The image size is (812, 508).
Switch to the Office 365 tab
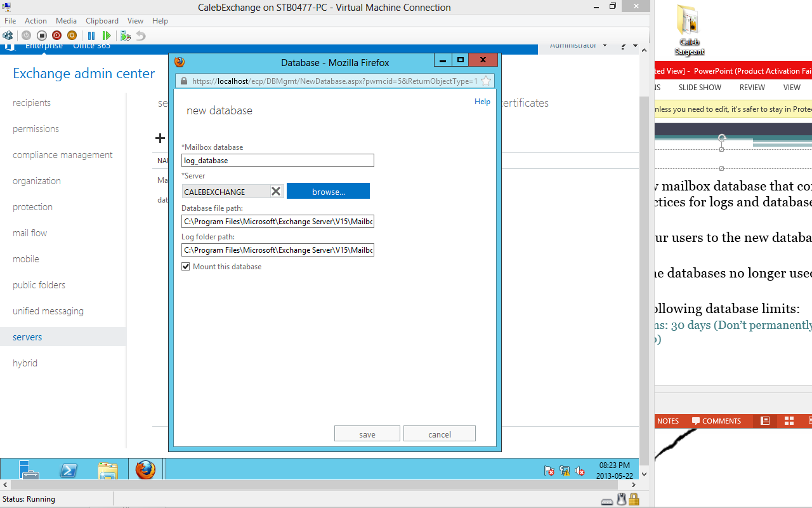click(x=91, y=46)
